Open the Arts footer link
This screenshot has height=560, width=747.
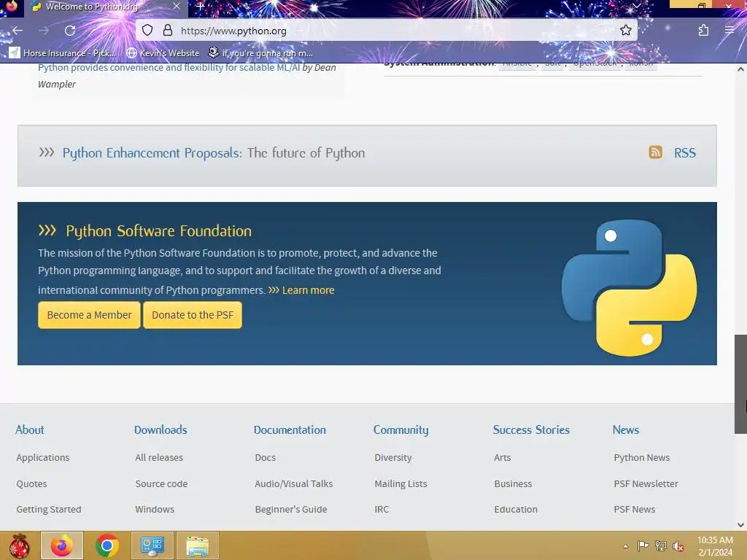tap(503, 458)
